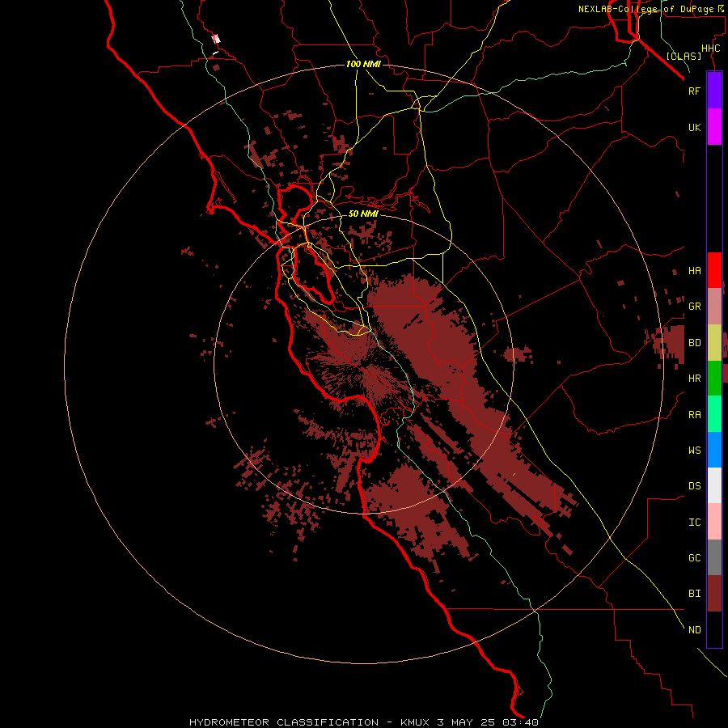
Task: Click the "100 NMI" range ring label
Action: [363, 64]
